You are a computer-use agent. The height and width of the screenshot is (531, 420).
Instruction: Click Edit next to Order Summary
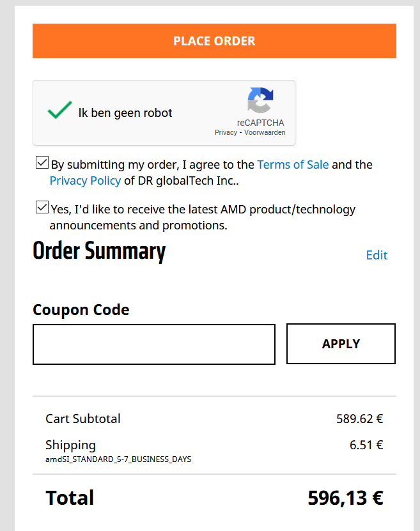click(377, 255)
